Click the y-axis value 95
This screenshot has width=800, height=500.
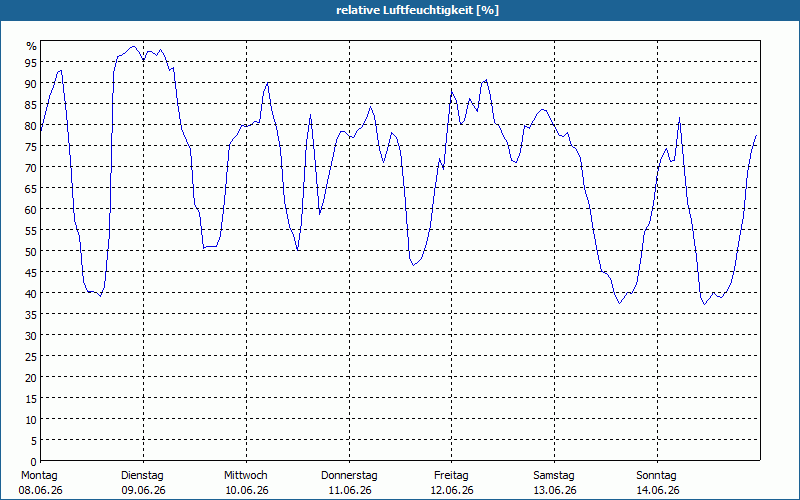click(x=31, y=62)
